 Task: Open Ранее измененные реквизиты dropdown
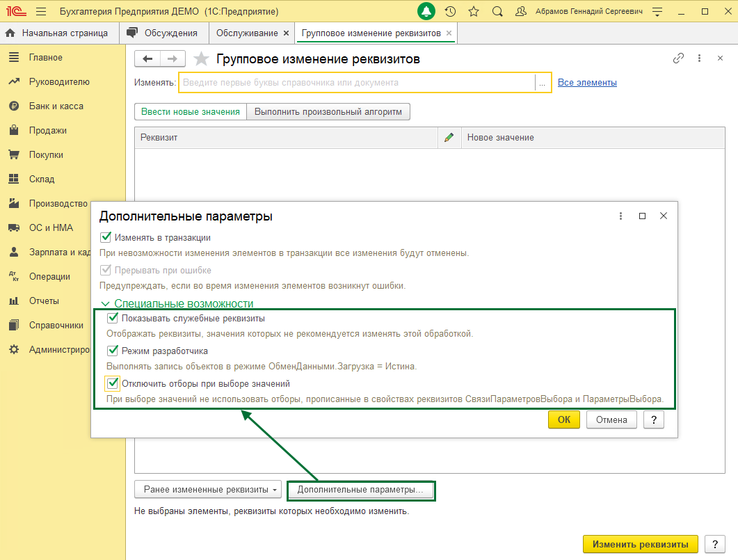[x=207, y=490]
